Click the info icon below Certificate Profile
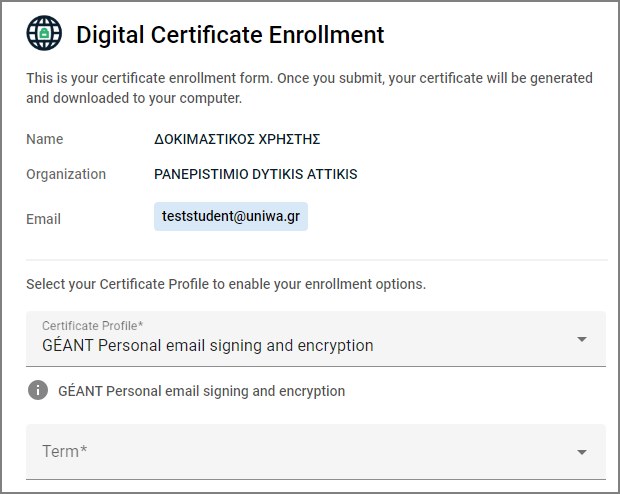Image resolution: width=620 pixels, height=494 pixels. (38, 390)
